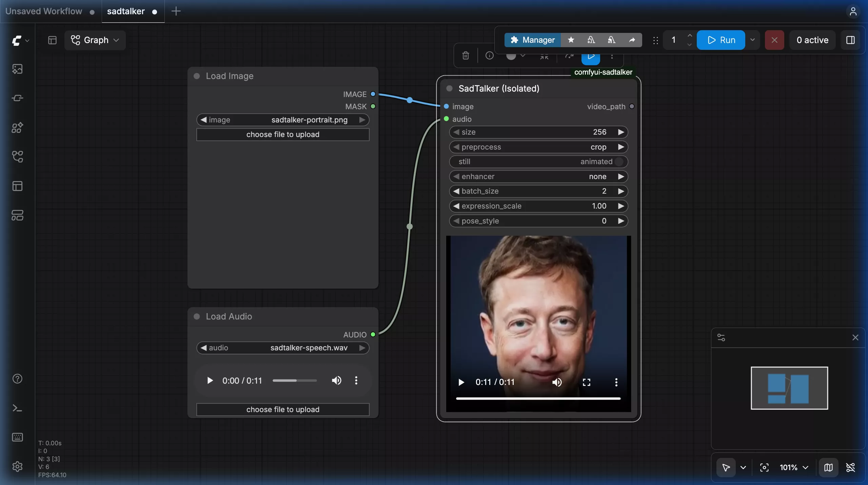Screen dimensions: 868x485
Task: Open the workflows sidebar icon
Action: [x=17, y=157]
